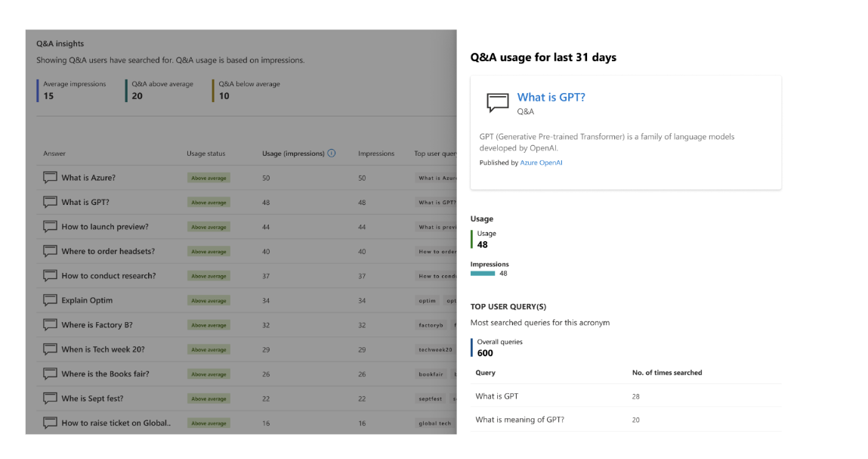Open the What is GPT? title link
868x459 pixels.
click(551, 98)
